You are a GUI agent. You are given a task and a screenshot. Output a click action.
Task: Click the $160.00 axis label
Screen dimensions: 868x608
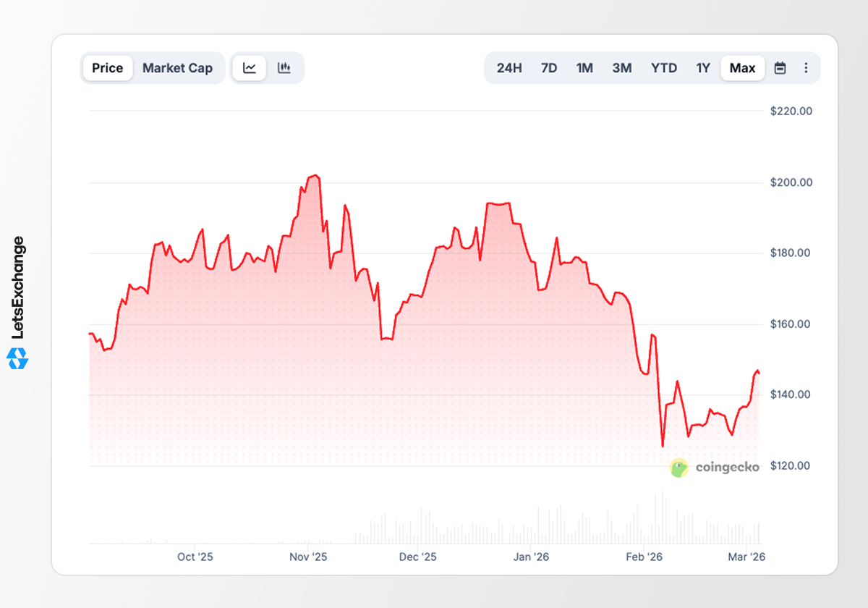792,324
